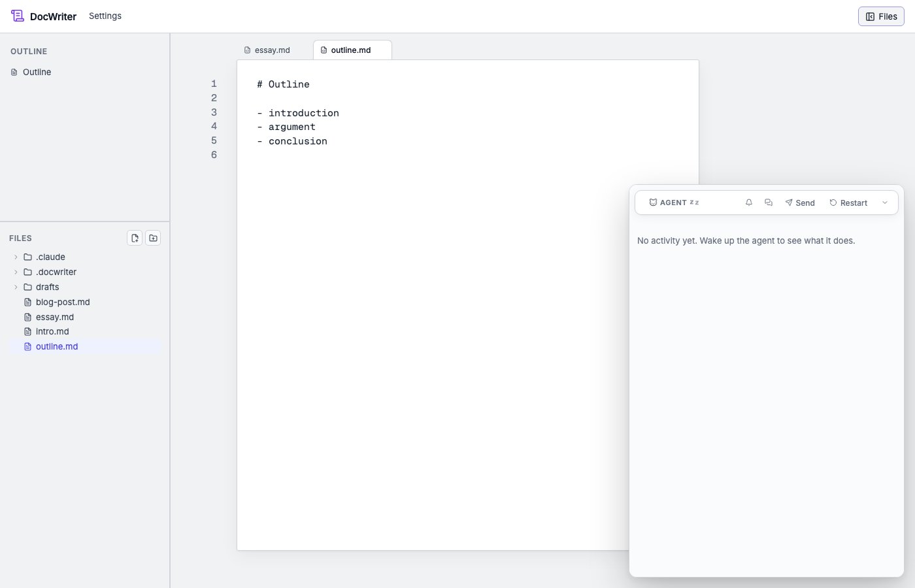The height and width of the screenshot is (588, 915).
Task: Click the Outline document icon in sidebar
Action: tap(14, 72)
